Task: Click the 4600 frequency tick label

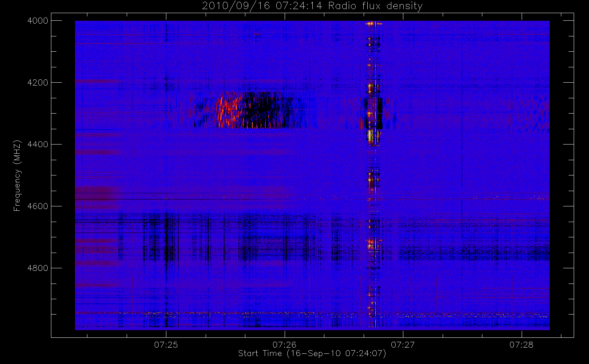Action: point(37,206)
